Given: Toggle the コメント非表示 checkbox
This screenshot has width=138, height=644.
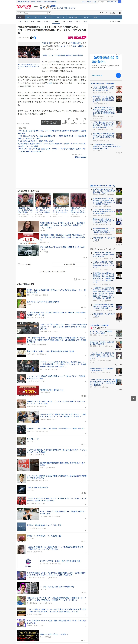Looking at the screenshot, I should pos(75,279).
